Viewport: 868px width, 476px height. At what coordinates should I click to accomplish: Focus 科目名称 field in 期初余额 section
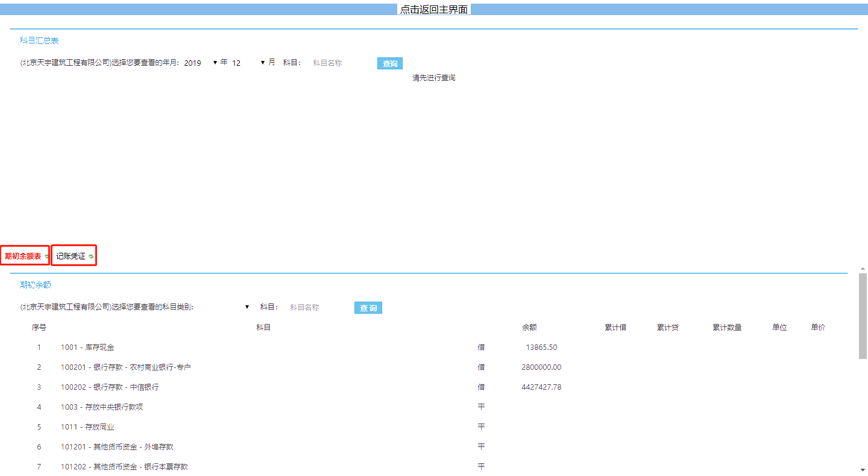316,307
